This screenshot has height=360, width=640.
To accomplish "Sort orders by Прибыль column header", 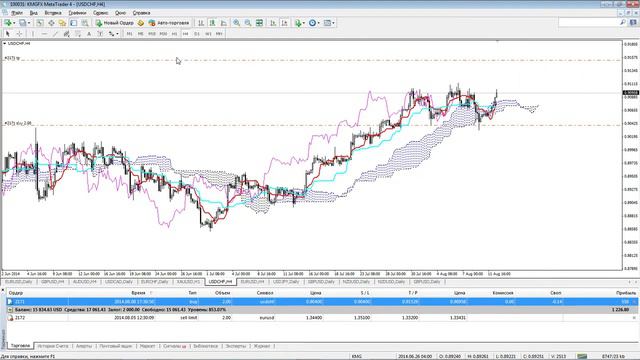I will click(x=626, y=293).
